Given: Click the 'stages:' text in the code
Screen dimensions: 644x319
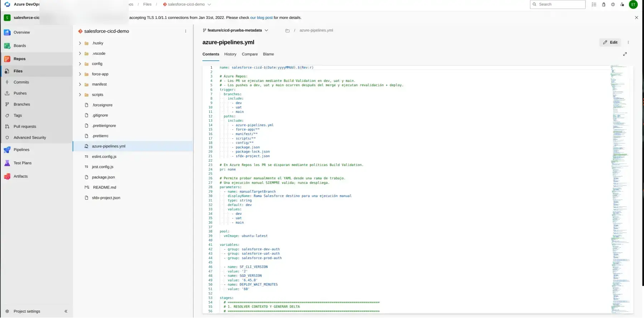Looking at the screenshot, I should tap(226, 298).
